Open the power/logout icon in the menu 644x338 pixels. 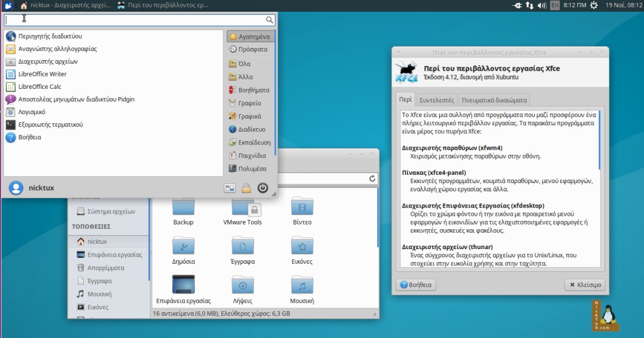(262, 188)
